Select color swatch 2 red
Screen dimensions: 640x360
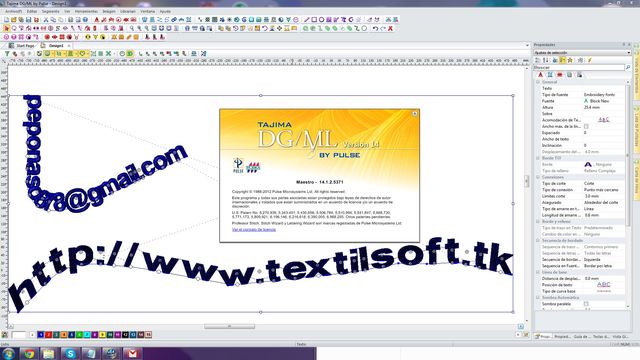coord(48,335)
